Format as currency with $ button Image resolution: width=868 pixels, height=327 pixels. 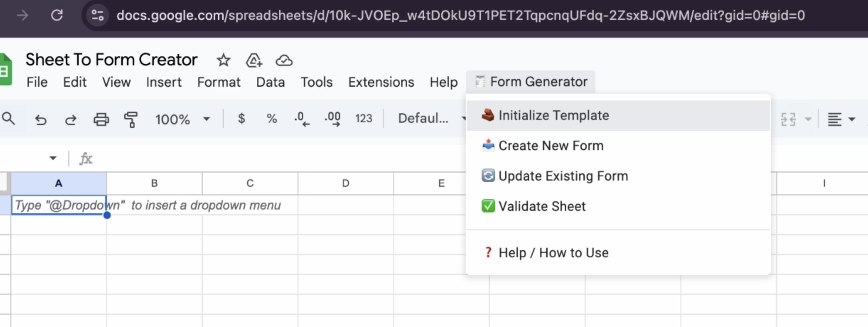241,118
